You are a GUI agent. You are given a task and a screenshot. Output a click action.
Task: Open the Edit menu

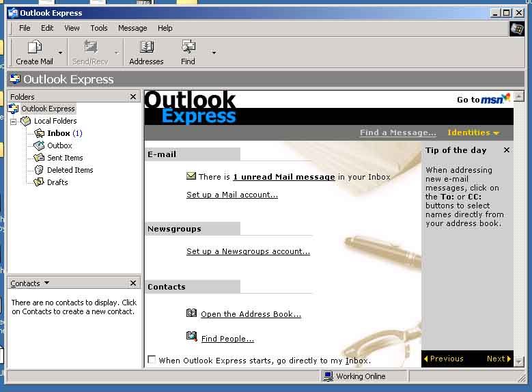coord(47,28)
